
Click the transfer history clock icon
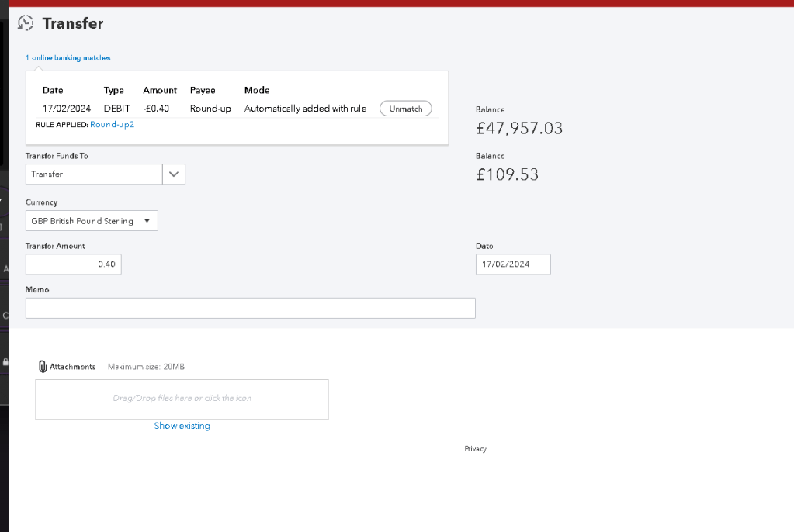[26, 22]
